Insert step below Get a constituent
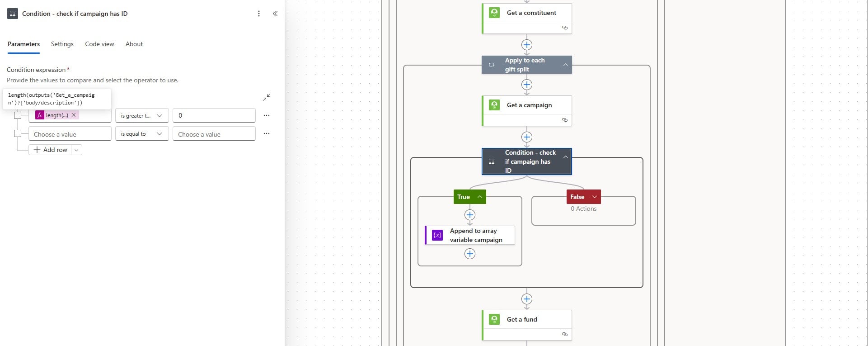This screenshot has width=868, height=346. (x=527, y=45)
